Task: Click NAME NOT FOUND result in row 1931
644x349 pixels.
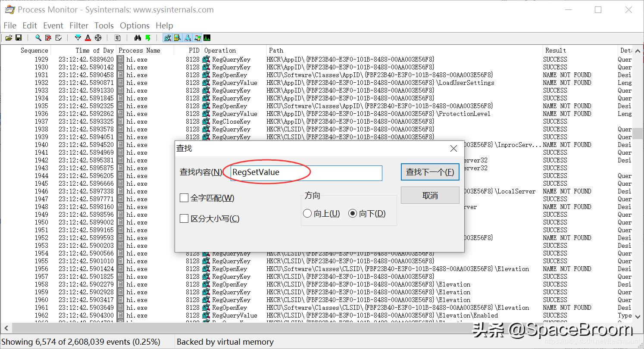Action: click(x=567, y=75)
